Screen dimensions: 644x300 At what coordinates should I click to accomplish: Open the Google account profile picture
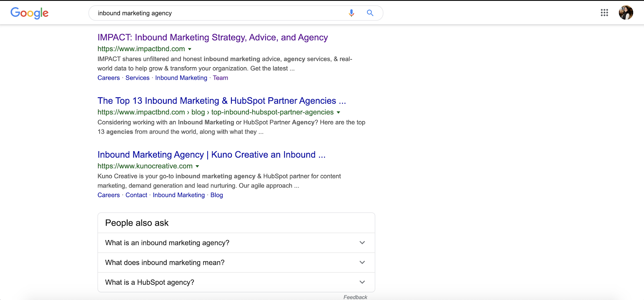tap(626, 12)
